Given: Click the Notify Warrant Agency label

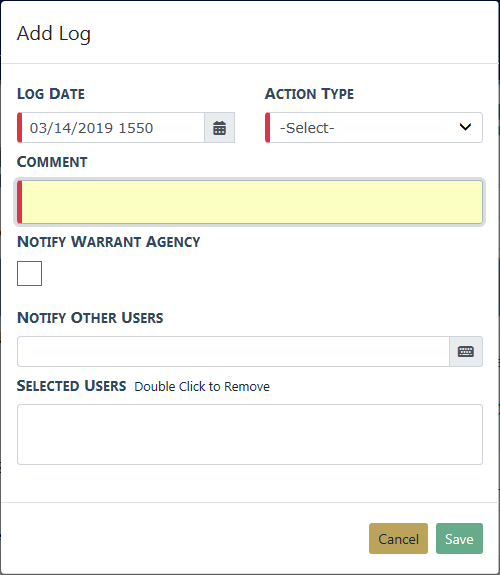Looking at the screenshot, I should pyautogui.click(x=109, y=242).
